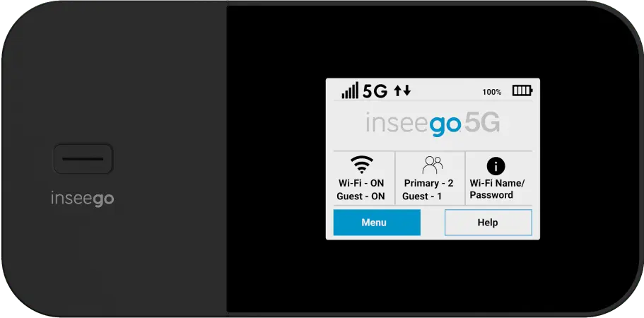Click the inseego brand logo below button
Viewport: 644px width, 318px height.
point(82,199)
